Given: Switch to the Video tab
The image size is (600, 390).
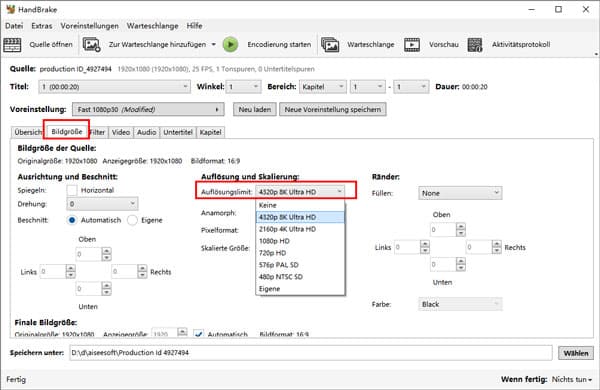Looking at the screenshot, I should [x=121, y=132].
